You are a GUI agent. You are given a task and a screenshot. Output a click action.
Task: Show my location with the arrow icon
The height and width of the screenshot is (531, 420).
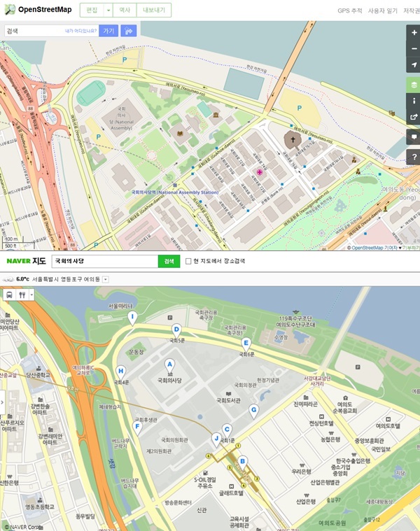(x=414, y=64)
